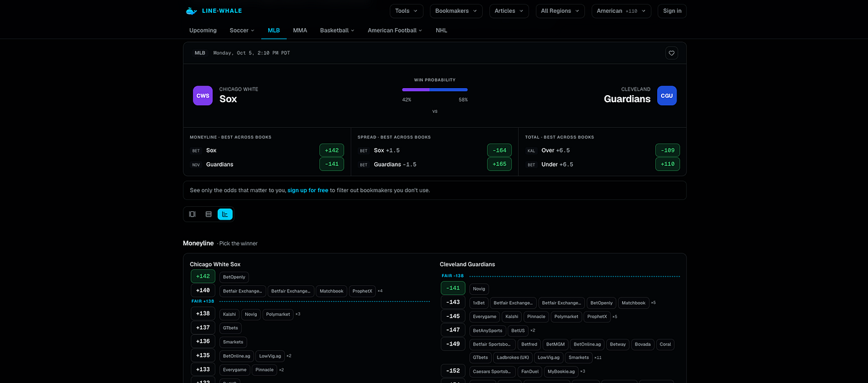Click the BetOpenly bookmaker chip for Sox
Screen dimensions: 868x383
coord(234,277)
